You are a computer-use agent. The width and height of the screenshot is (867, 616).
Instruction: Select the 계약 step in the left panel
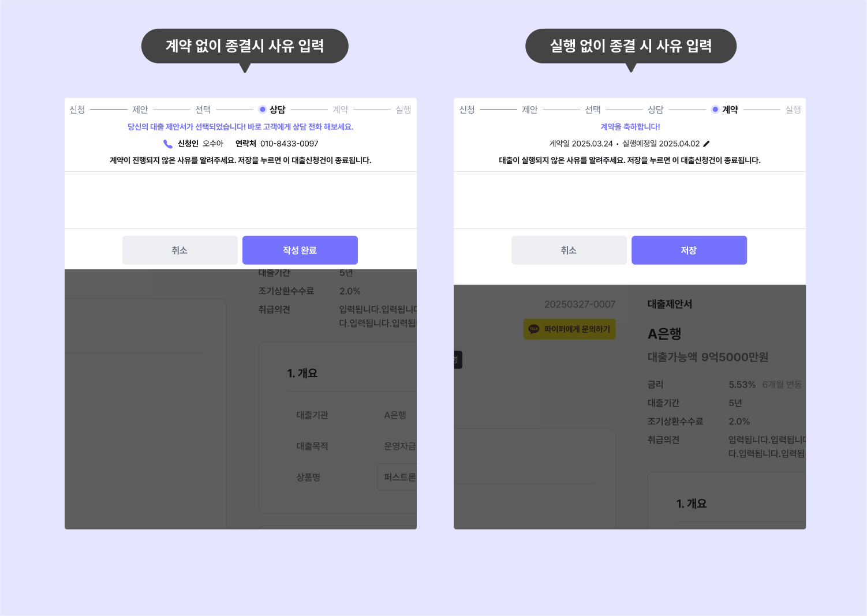341,110
